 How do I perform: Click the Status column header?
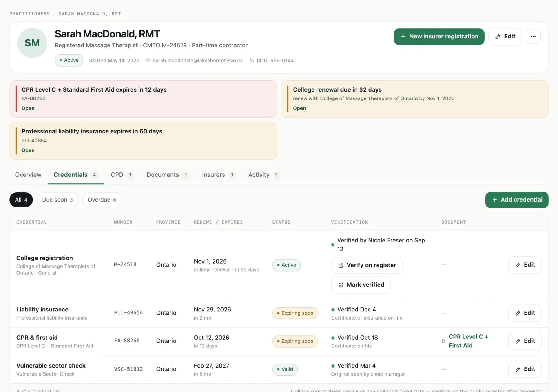[x=281, y=222]
